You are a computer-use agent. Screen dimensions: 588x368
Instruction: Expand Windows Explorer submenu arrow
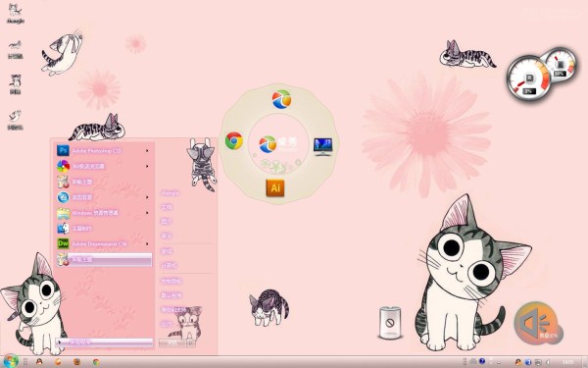[x=147, y=213]
